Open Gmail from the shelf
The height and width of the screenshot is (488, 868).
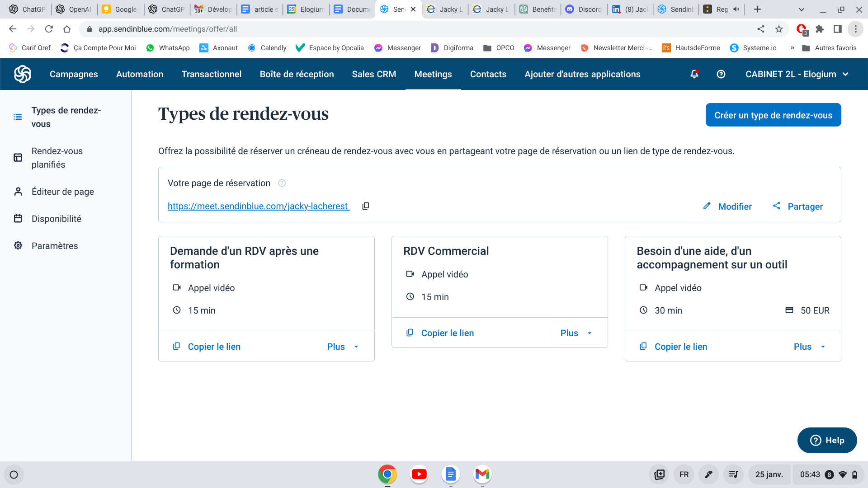(x=482, y=474)
